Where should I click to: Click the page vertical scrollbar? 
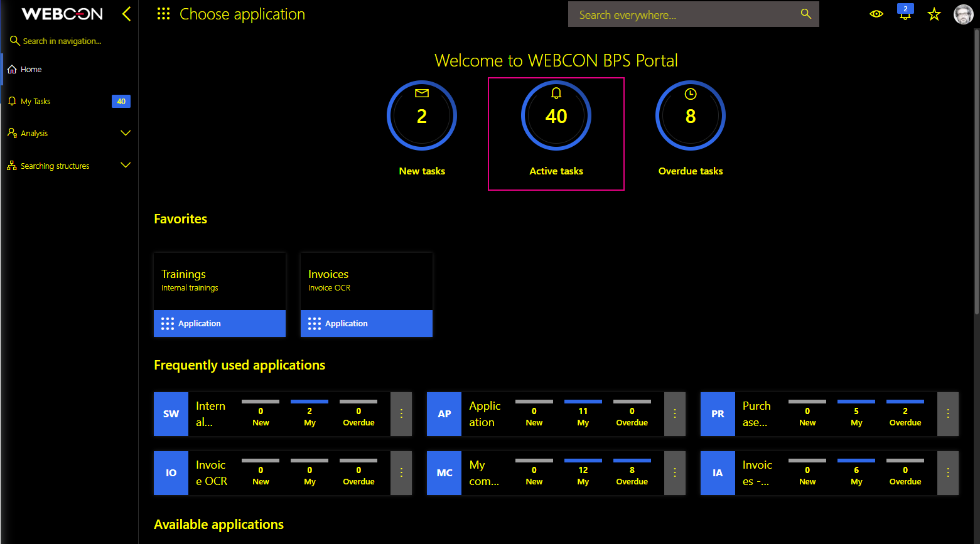coord(976,171)
